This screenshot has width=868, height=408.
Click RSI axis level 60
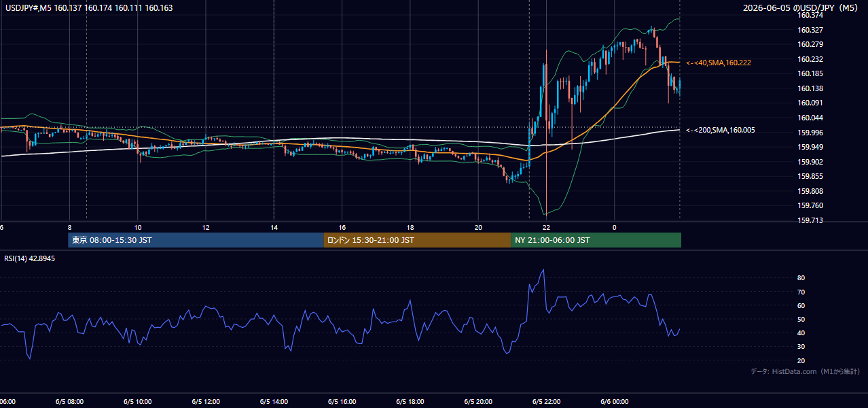(x=801, y=305)
